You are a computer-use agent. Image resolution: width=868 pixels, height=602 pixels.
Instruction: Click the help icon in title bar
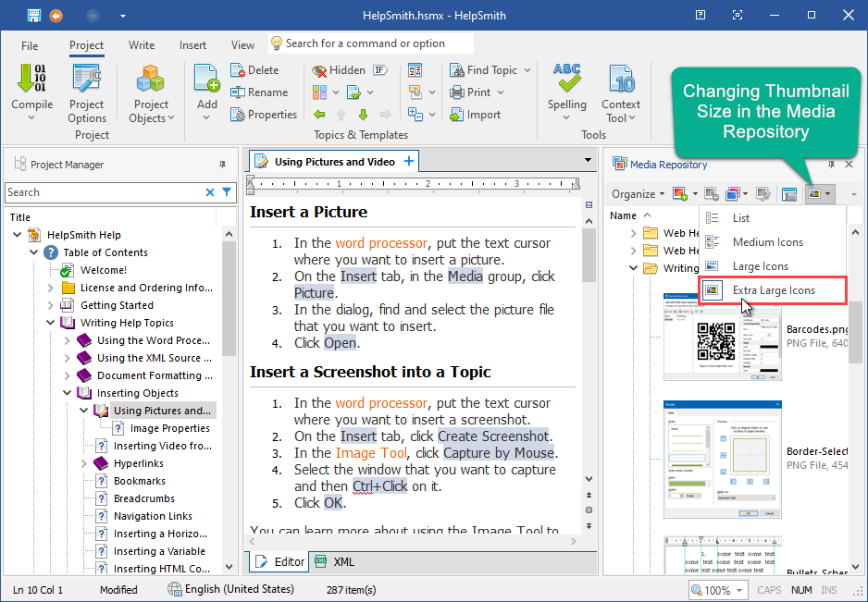[x=701, y=15]
